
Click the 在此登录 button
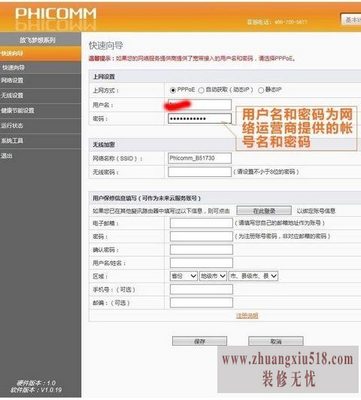pos(264,211)
